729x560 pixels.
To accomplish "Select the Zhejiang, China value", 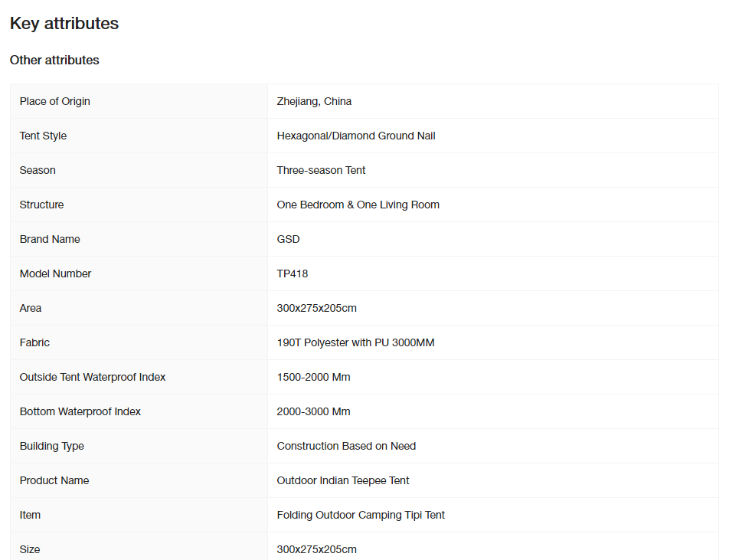I will [314, 101].
